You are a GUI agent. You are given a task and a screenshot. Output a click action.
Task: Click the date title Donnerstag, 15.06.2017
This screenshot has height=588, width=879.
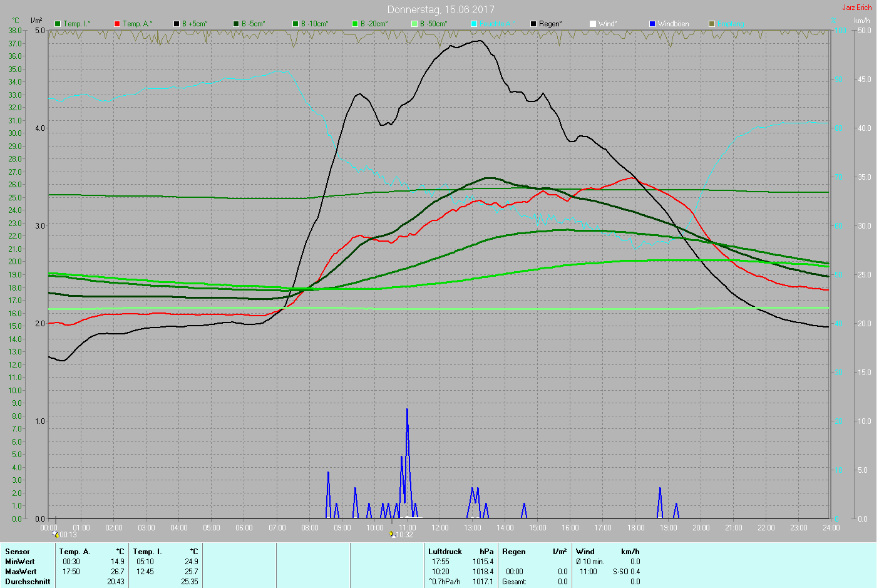(441, 9)
